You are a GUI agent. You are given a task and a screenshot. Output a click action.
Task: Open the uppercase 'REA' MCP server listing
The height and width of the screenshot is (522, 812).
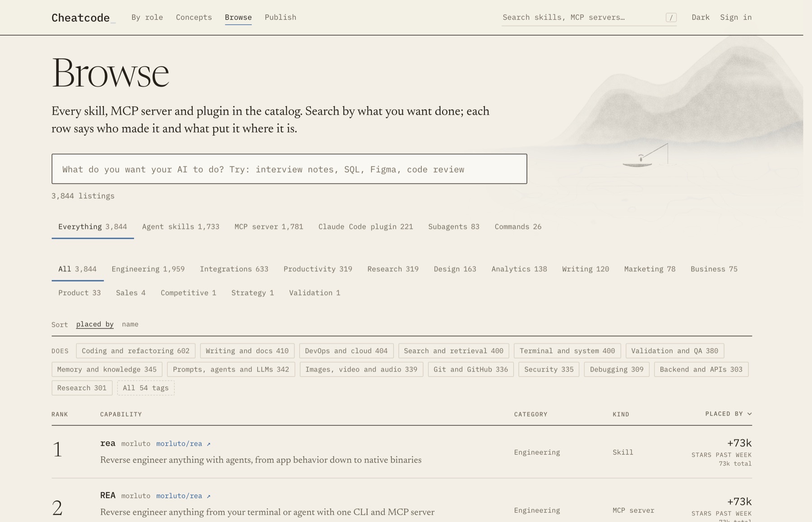(108, 495)
